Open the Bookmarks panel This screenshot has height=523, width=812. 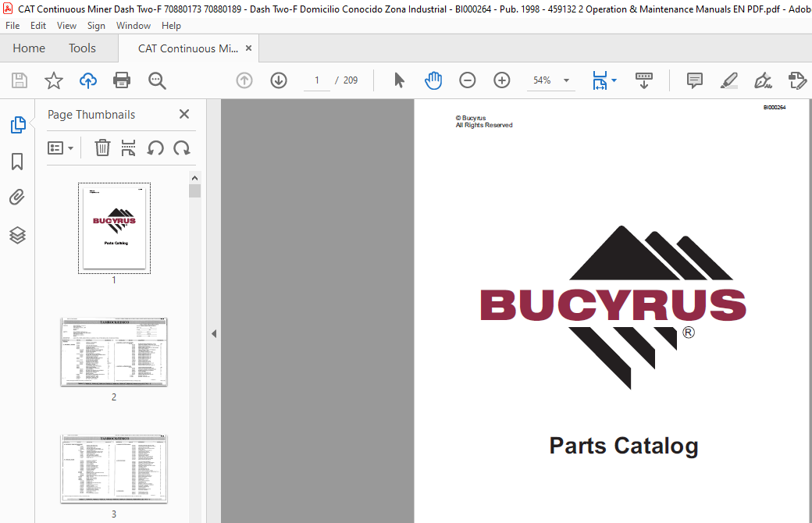click(17, 162)
